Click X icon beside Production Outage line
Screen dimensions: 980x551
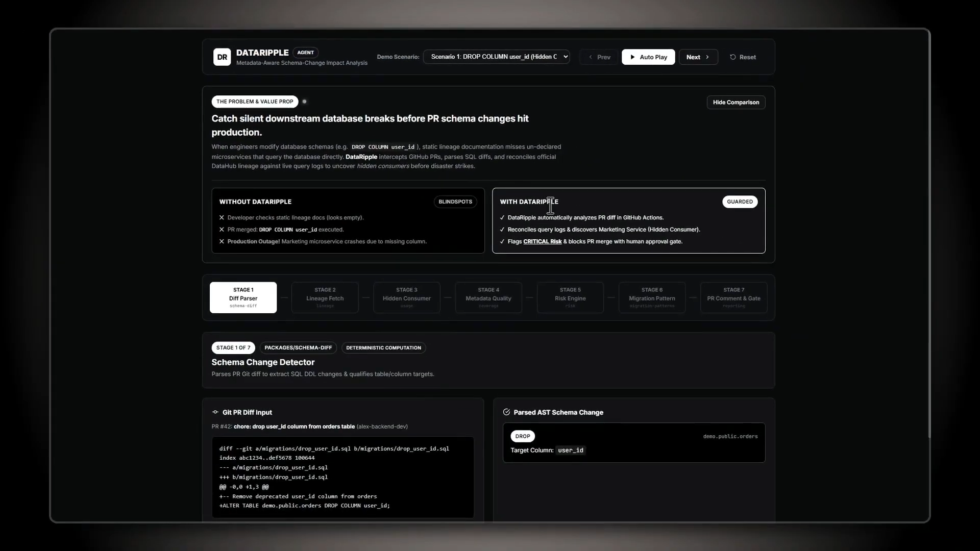pyautogui.click(x=222, y=242)
